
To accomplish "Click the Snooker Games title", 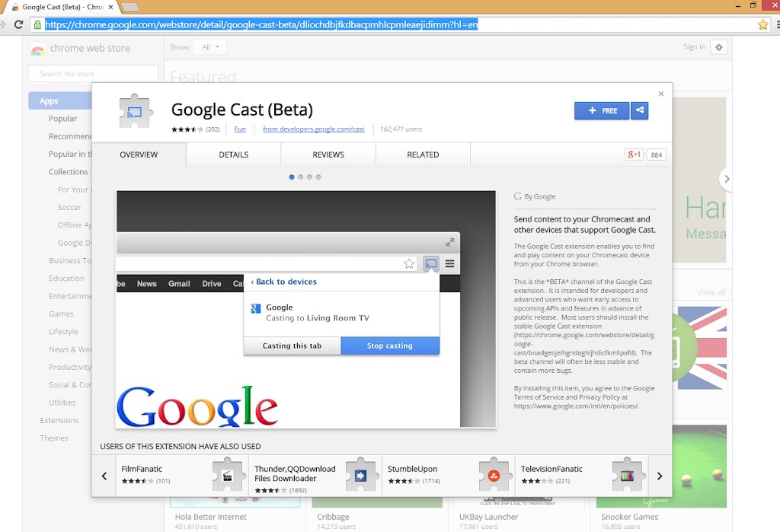I will coord(629,517).
